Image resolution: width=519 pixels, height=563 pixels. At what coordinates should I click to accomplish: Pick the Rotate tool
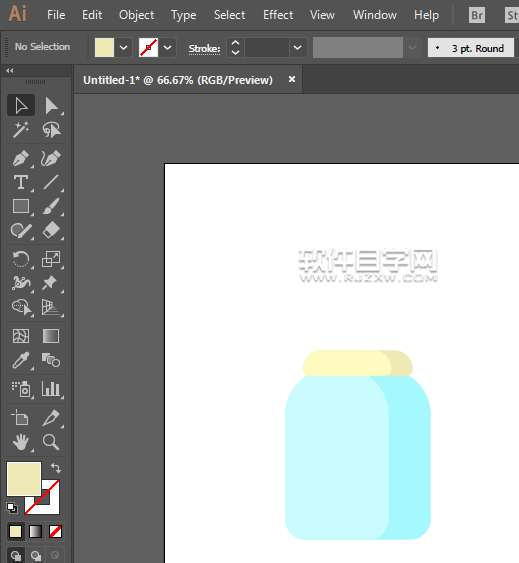click(x=20, y=259)
